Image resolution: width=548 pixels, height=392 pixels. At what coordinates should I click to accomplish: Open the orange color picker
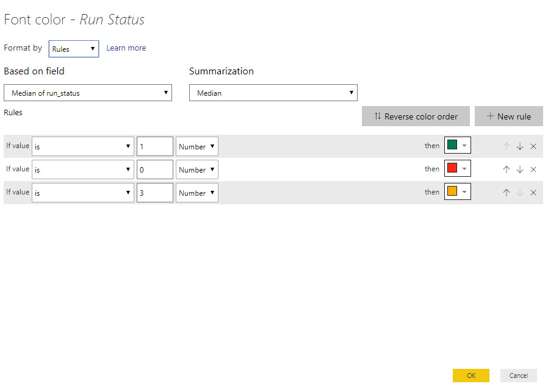click(458, 191)
